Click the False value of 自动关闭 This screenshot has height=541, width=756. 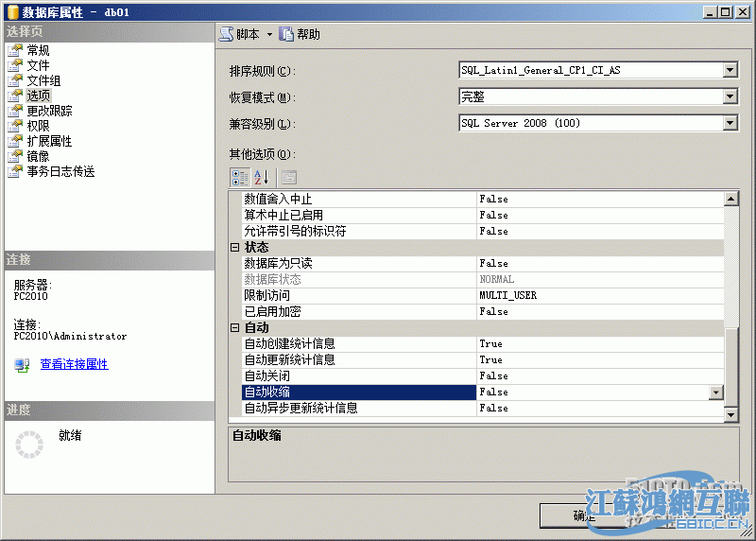[600, 375]
